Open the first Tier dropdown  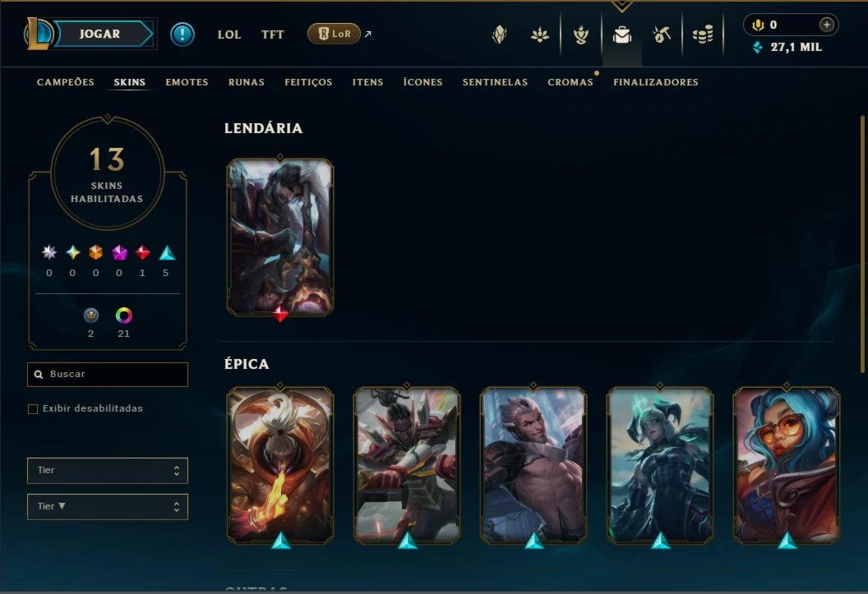pos(108,471)
